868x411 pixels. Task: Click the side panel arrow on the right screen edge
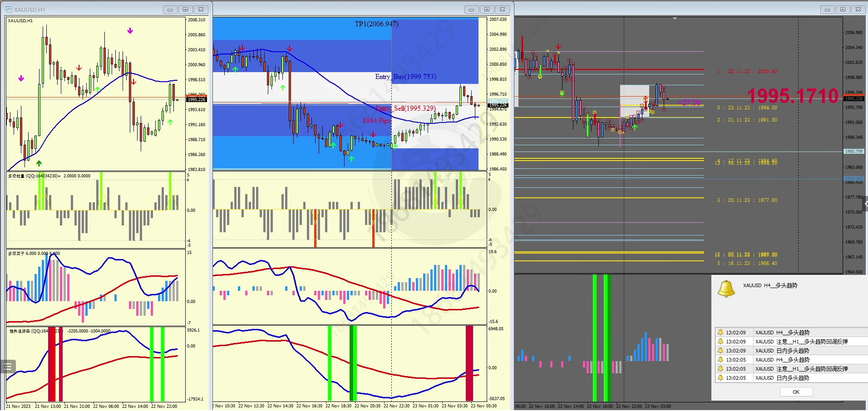point(865,204)
